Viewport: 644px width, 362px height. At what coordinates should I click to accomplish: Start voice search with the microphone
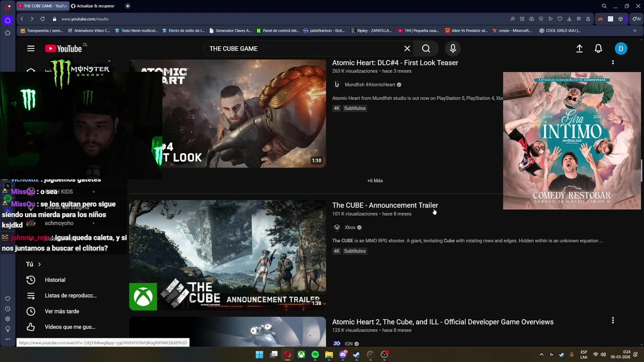point(453,48)
